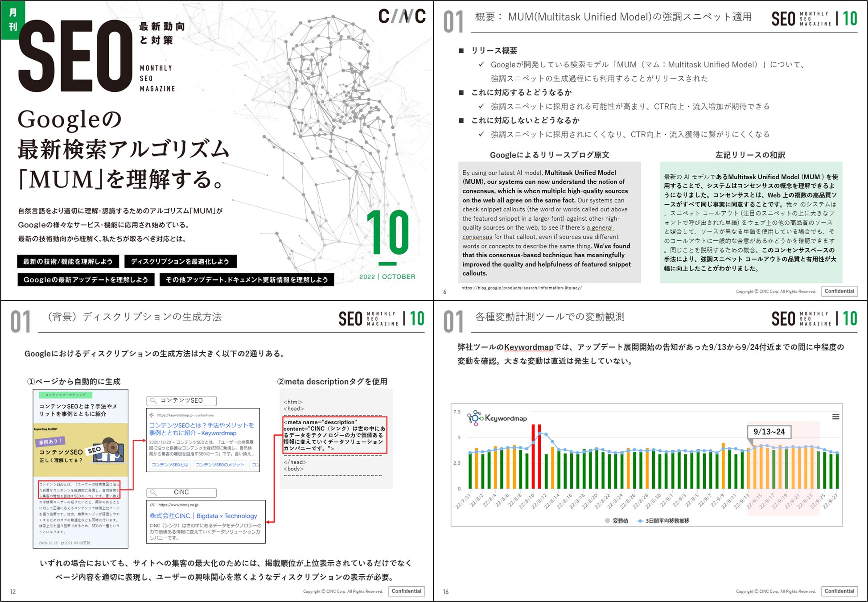
Task: Click the green 月刊 badge on the cover
Action: 13,20
